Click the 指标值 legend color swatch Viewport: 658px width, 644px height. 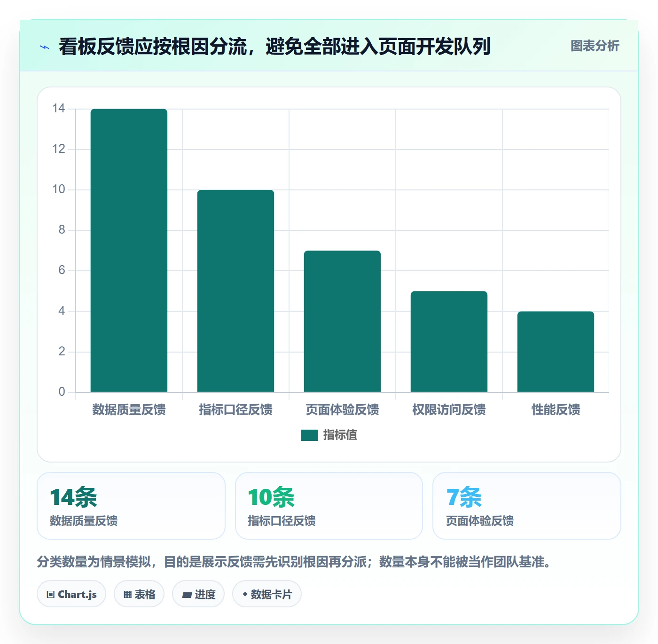[x=309, y=435]
